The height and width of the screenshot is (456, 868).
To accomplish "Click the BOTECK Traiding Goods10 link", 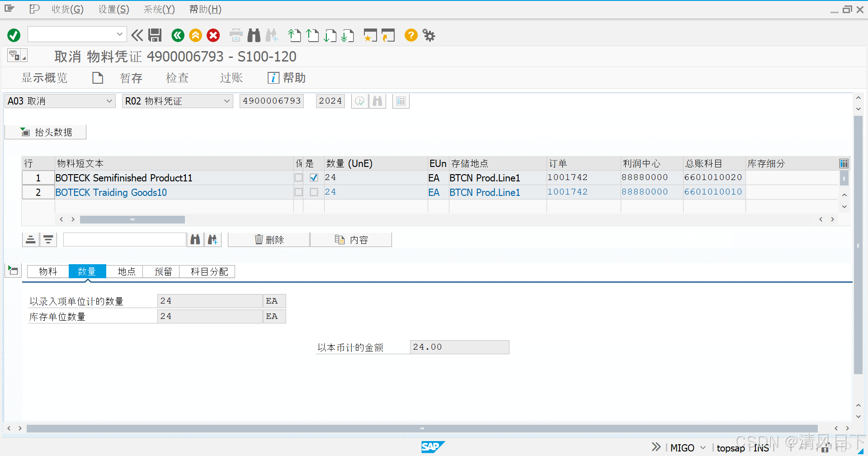I will [x=111, y=192].
